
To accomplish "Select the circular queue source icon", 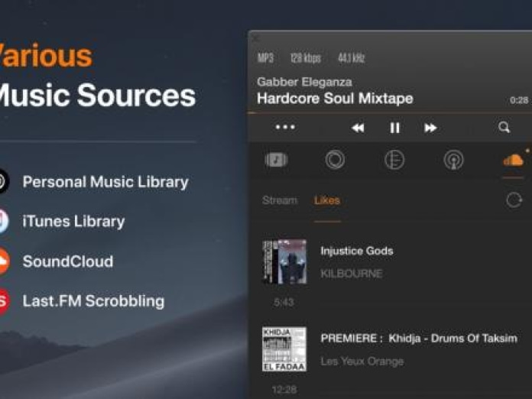I will pos(335,160).
